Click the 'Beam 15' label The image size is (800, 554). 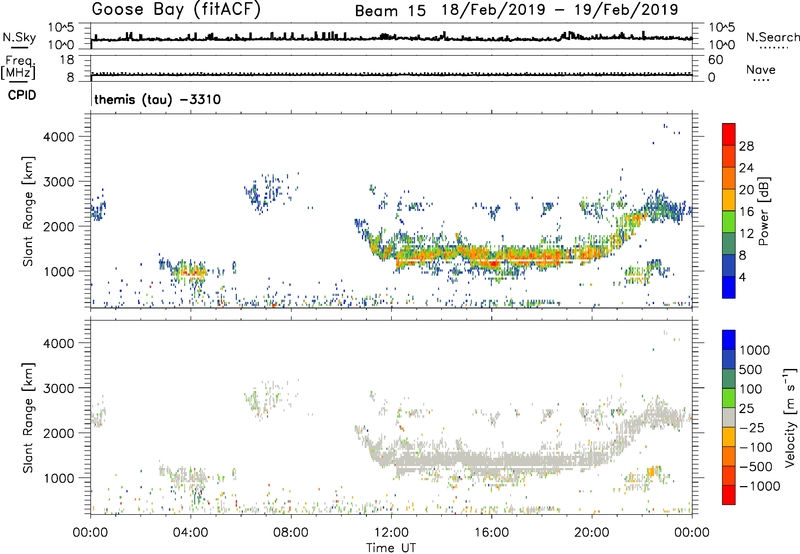click(390, 11)
